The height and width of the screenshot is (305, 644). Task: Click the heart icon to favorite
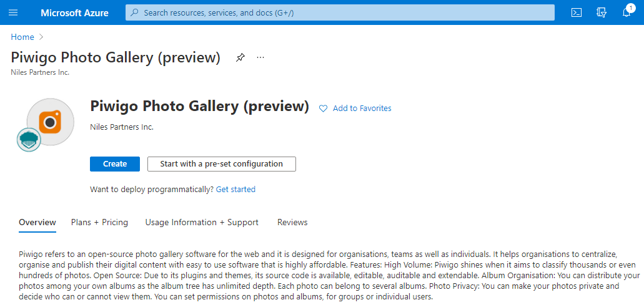(323, 109)
